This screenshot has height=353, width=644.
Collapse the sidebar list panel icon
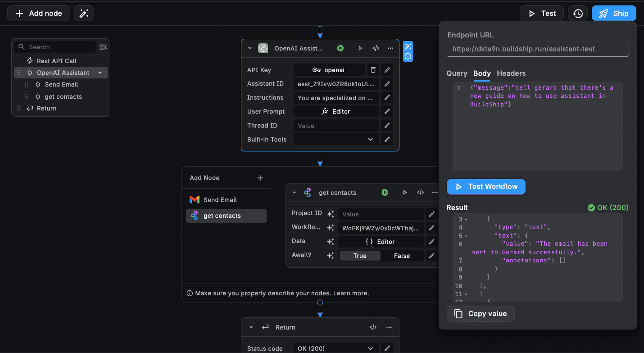(103, 47)
